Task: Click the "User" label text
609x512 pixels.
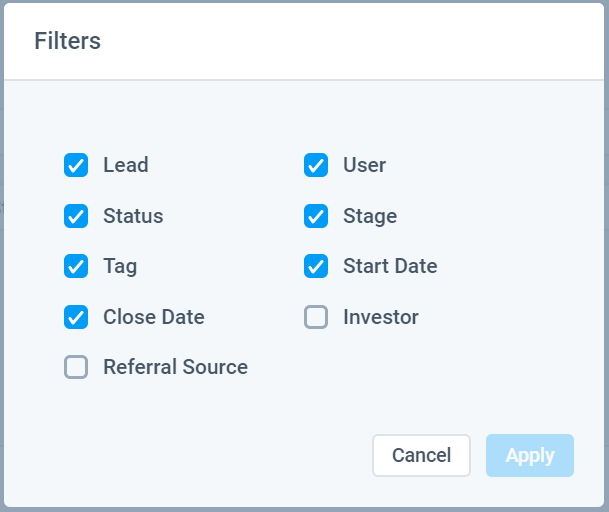Action: click(364, 165)
